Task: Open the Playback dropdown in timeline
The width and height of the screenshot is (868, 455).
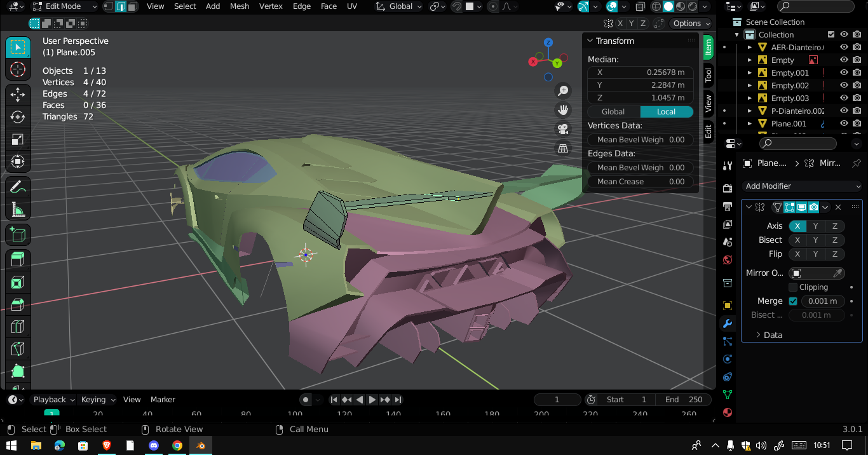Action: pyautogui.click(x=54, y=400)
